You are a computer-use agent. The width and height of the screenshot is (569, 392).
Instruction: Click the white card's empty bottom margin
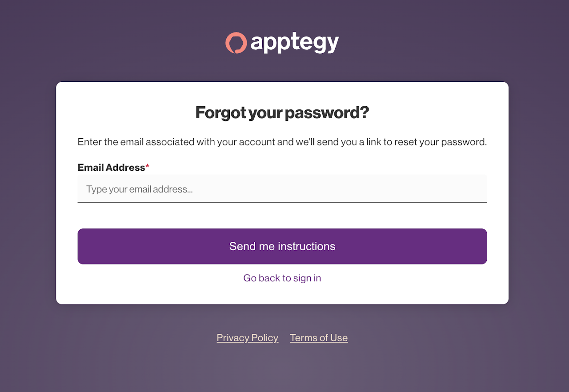point(282,295)
